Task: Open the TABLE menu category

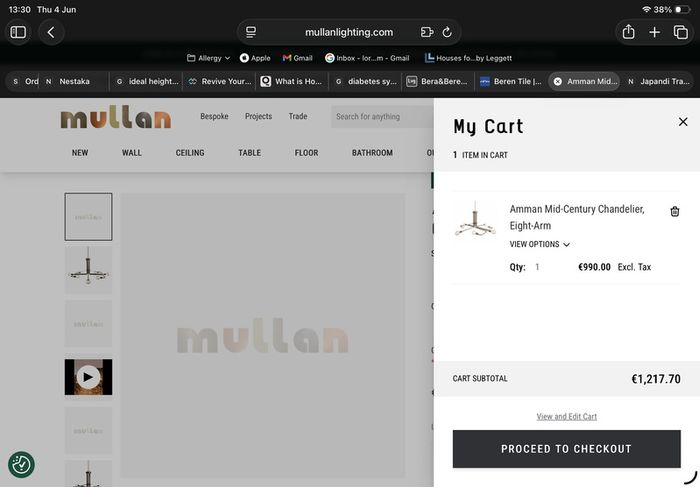Action: pos(250,153)
